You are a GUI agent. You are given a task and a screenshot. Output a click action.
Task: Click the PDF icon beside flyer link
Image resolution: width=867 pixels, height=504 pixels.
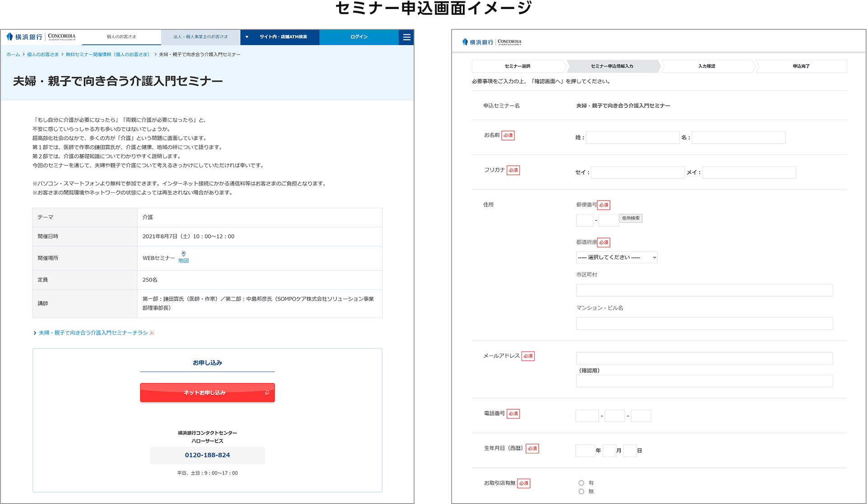pyautogui.click(x=152, y=333)
